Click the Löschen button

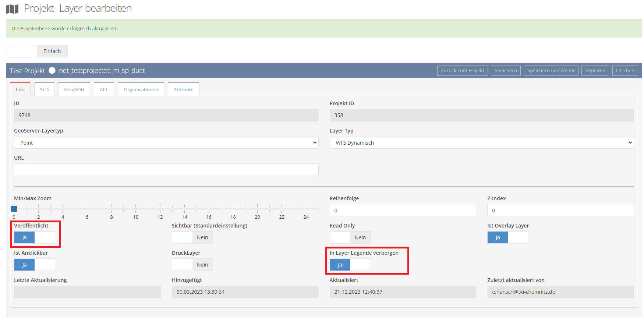coord(625,71)
